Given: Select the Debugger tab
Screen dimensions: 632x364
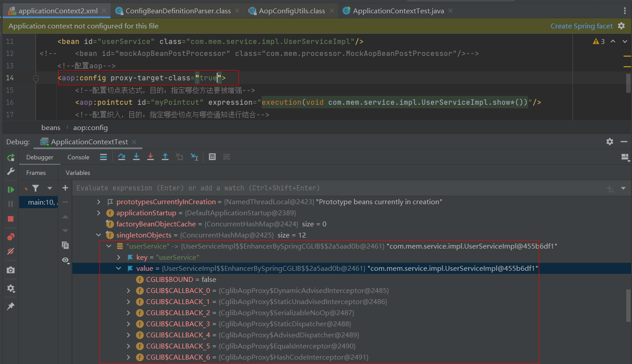Looking at the screenshot, I should pos(40,157).
